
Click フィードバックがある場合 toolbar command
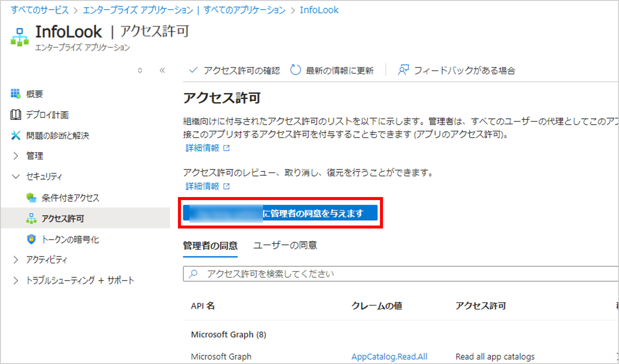tap(457, 70)
